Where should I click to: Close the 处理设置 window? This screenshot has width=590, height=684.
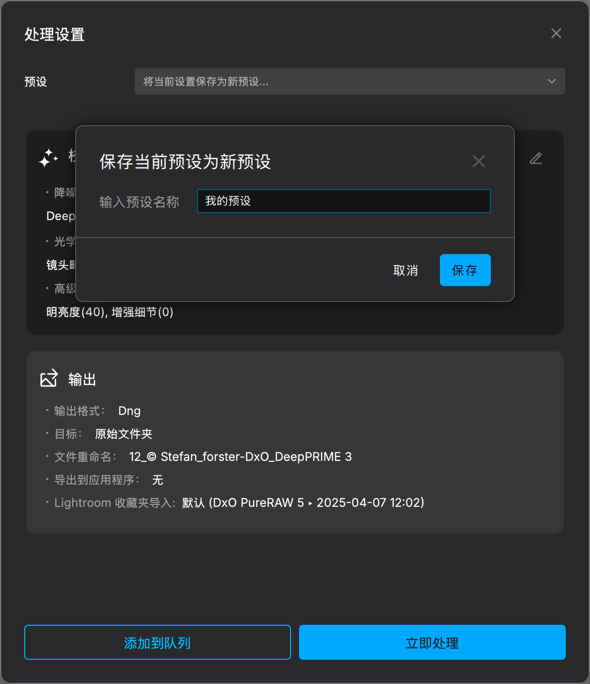point(556,33)
